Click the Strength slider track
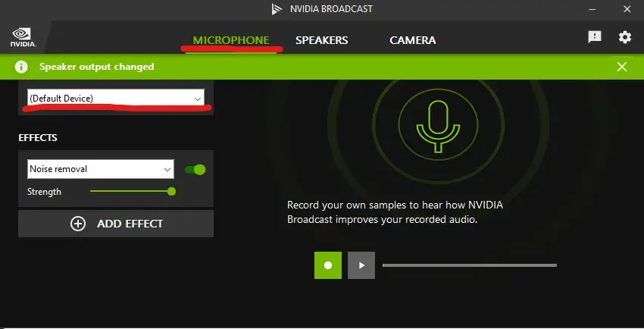This screenshot has width=644, height=329. click(x=130, y=192)
